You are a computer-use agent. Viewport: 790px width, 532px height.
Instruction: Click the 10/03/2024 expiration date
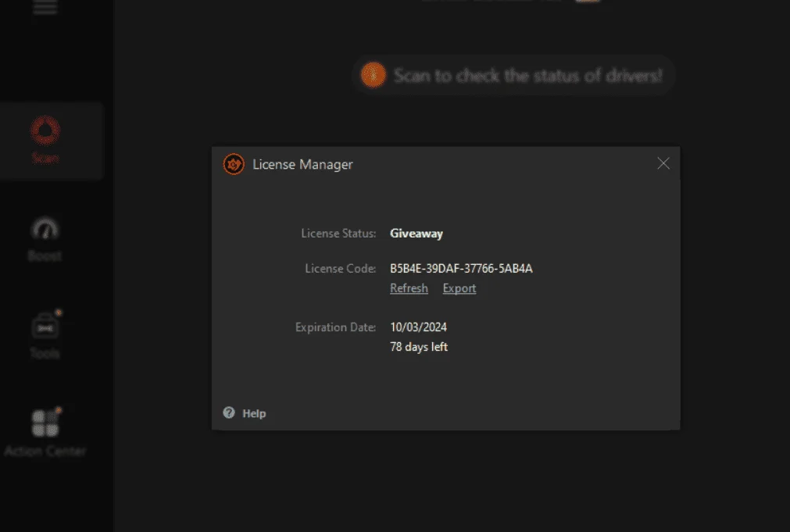(418, 327)
